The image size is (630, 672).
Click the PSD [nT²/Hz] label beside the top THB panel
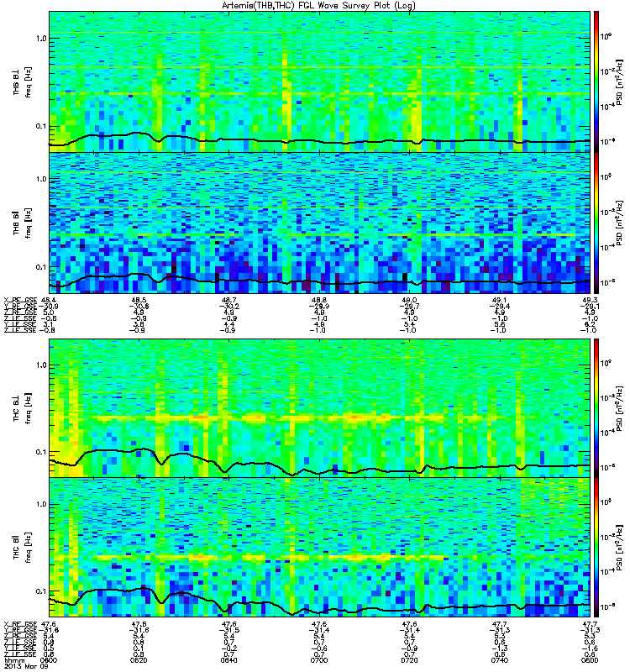[618, 81]
